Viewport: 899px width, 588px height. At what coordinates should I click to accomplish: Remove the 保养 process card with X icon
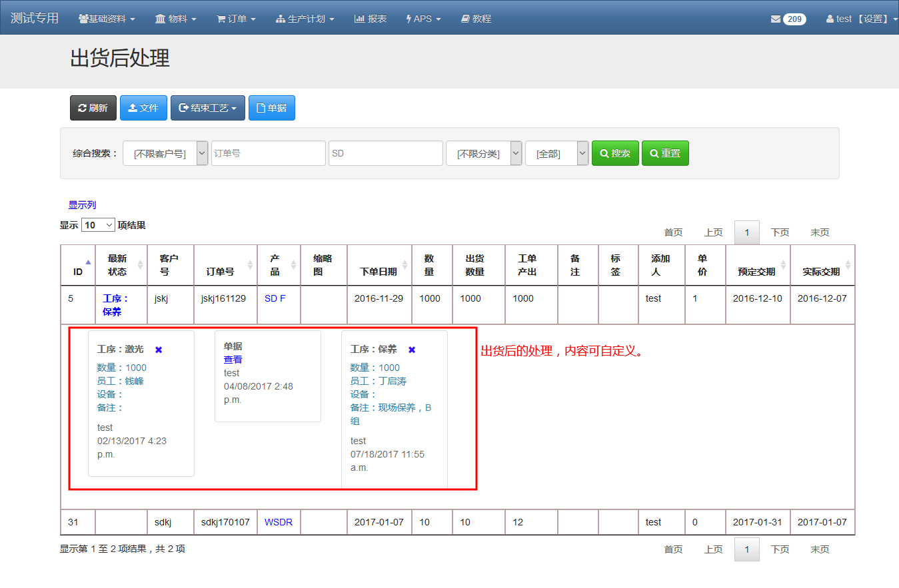pyautogui.click(x=412, y=350)
